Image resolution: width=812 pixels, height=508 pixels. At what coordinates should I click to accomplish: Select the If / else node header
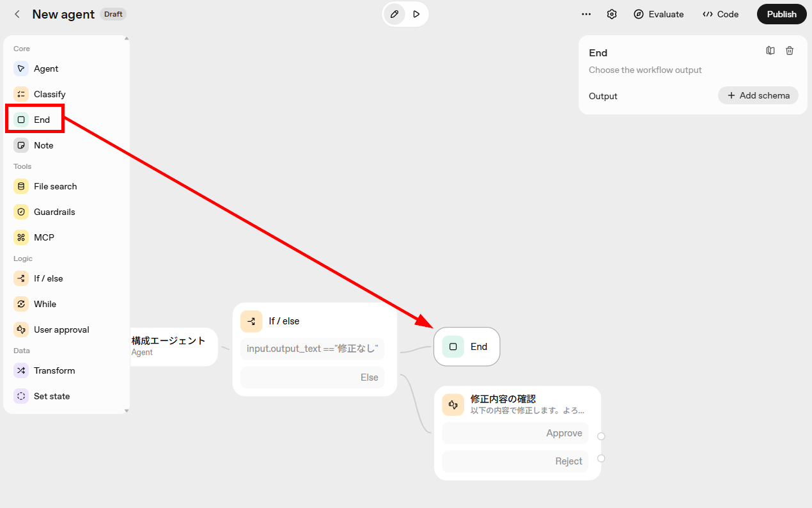315,321
